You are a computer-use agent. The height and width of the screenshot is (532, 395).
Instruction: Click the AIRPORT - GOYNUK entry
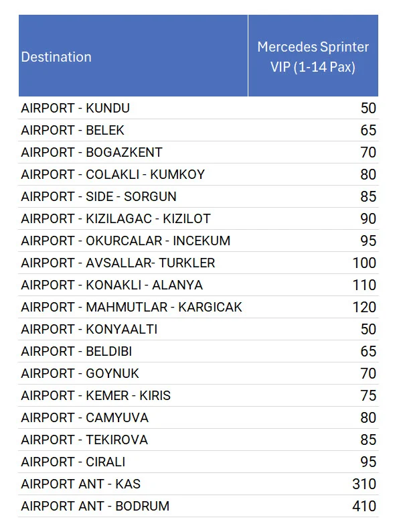80,374
